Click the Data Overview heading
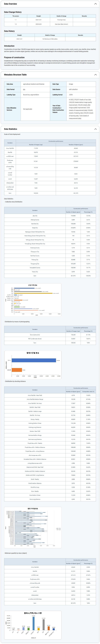This screenshot has width=100, height=644. pos(10,4)
